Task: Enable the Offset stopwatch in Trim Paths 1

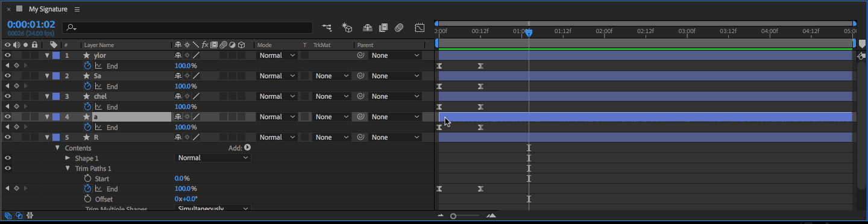Action: click(x=87, y=199)
